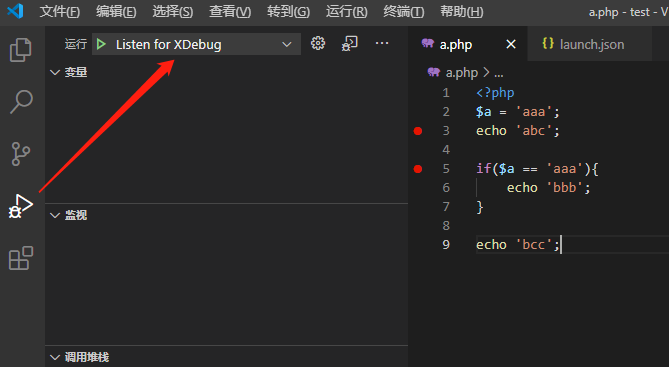The image size is (669, 367).
Task: Open the 终端(T) menu
Action: point(404,12)
